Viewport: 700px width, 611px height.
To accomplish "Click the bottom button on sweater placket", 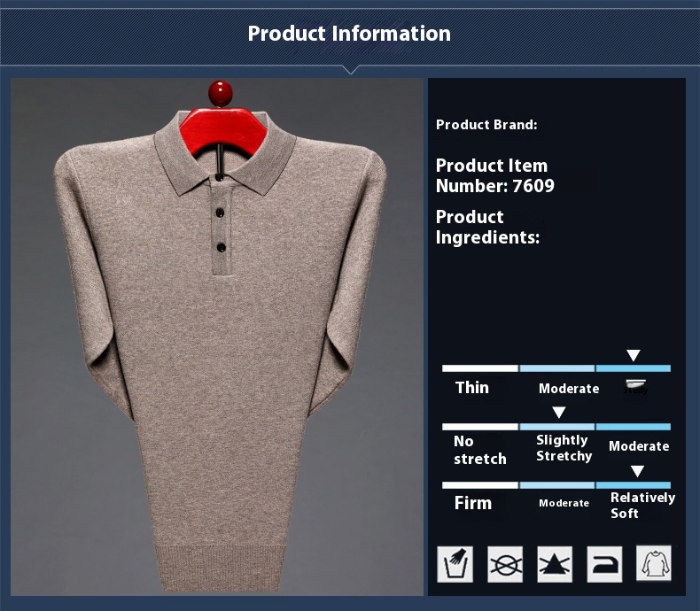I will [219, 245].
